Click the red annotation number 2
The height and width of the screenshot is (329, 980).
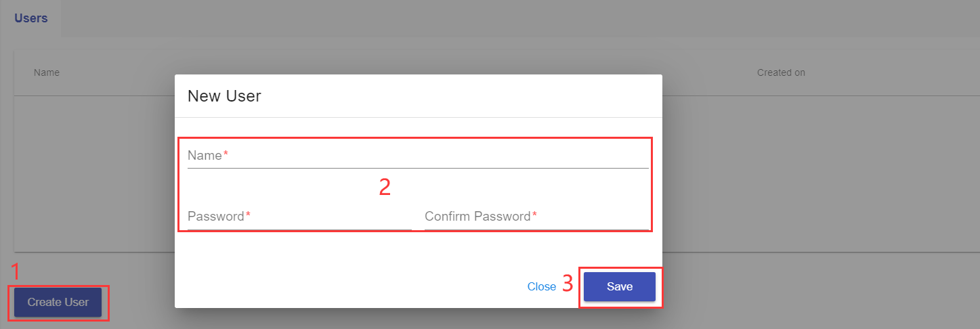385,188
